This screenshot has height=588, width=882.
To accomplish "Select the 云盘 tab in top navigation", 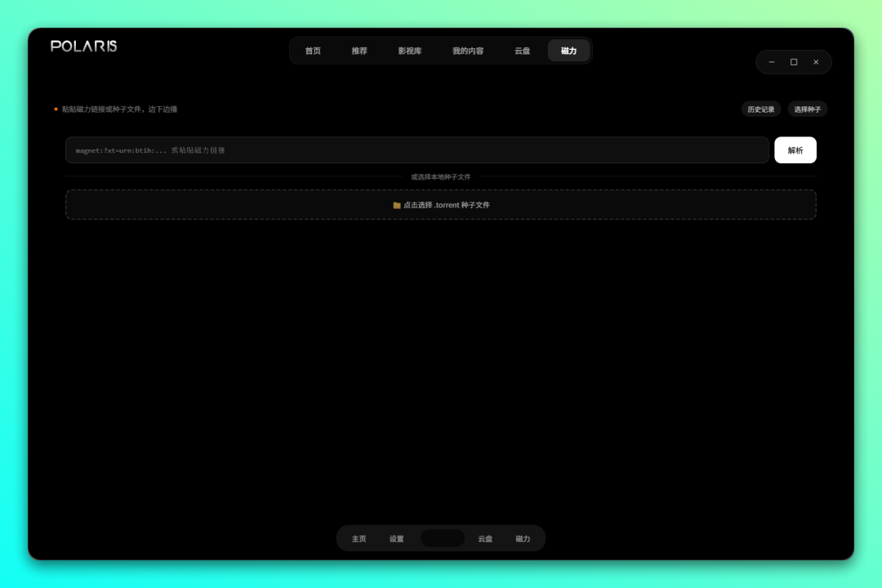I will (x=522, y=51).
